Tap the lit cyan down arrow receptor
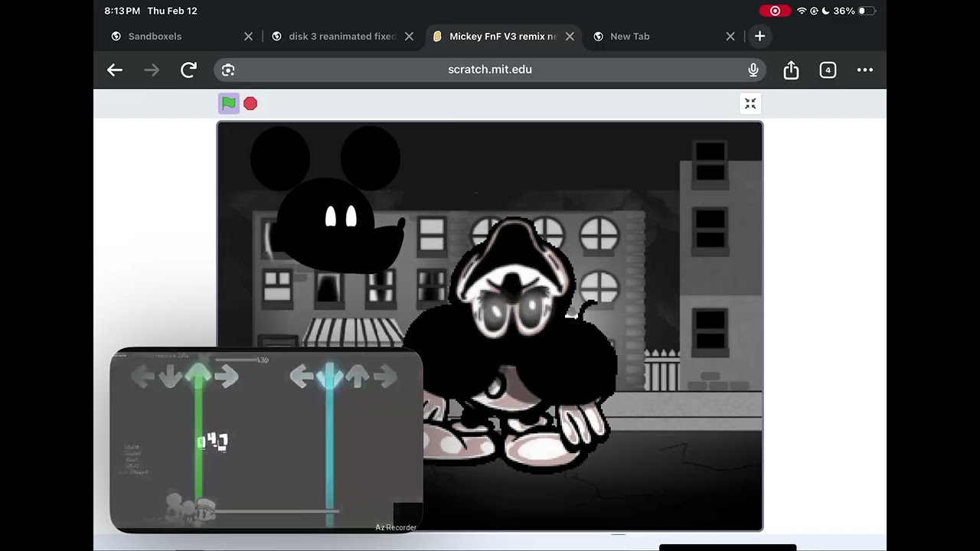Screen dimensions: 980x551 click(x=330, y=375)
